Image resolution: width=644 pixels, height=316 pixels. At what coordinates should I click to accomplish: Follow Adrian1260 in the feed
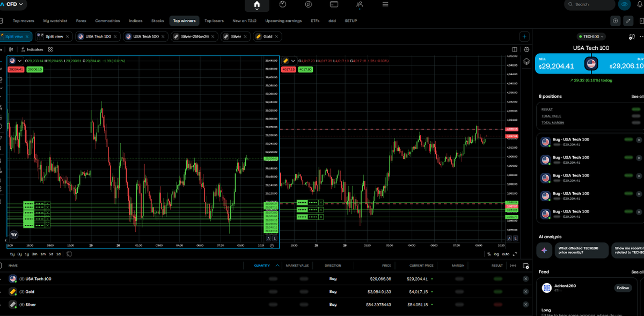pos(623,288)
